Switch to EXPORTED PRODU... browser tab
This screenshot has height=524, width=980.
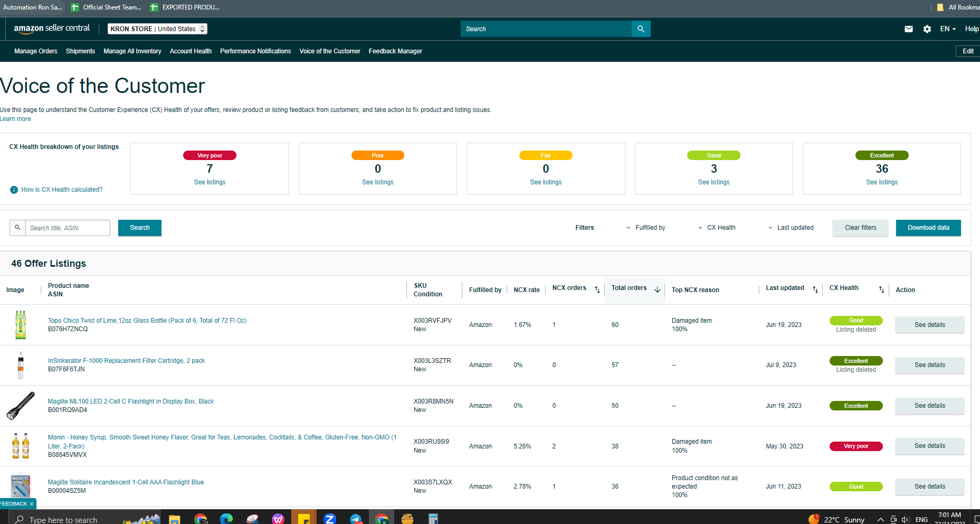pyautogui.click(x=185, y=7)
